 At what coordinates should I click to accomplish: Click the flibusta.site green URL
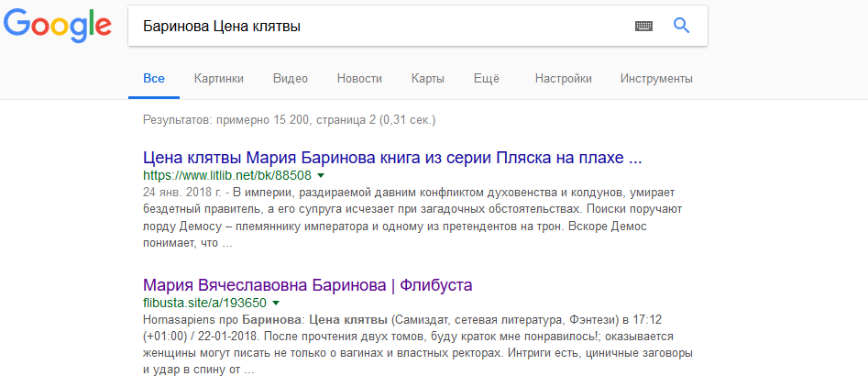click(x=204, y=303)
